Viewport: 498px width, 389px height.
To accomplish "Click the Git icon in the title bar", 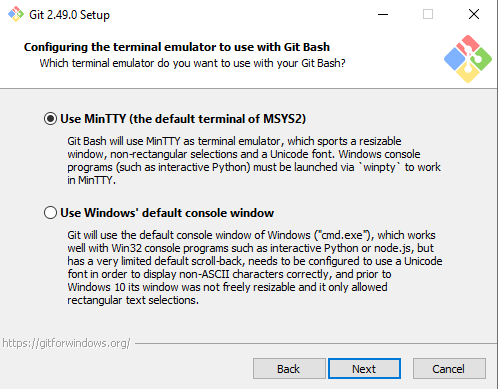I will [16, 14].
